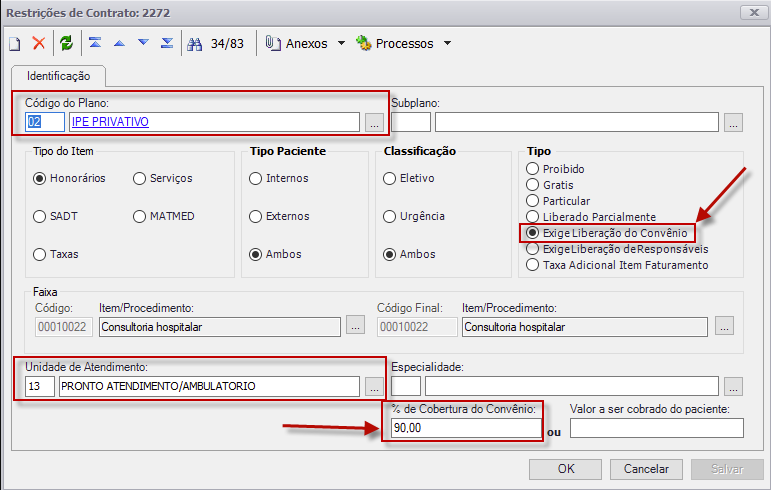Click the IPE PRIVATIVO link

[x=110, y=122]
